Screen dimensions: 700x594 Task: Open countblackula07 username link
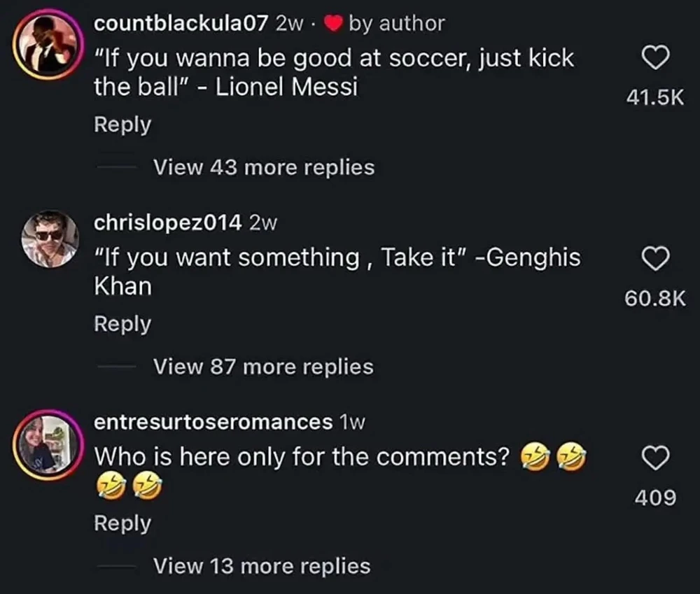181,23
